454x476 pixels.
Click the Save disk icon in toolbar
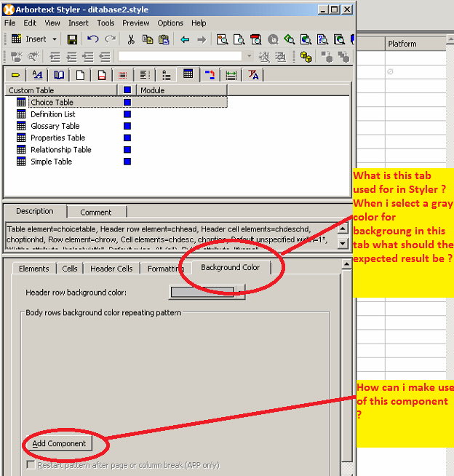tap(72, 39)
